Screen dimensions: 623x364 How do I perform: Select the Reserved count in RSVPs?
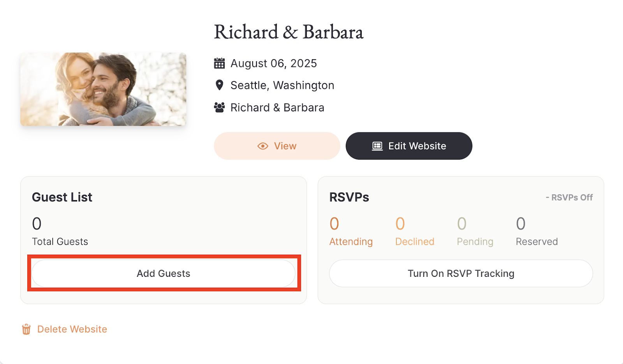(521, 224)
